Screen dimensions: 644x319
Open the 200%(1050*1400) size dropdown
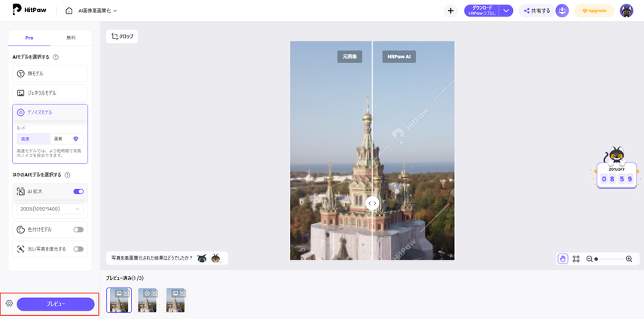50,208
